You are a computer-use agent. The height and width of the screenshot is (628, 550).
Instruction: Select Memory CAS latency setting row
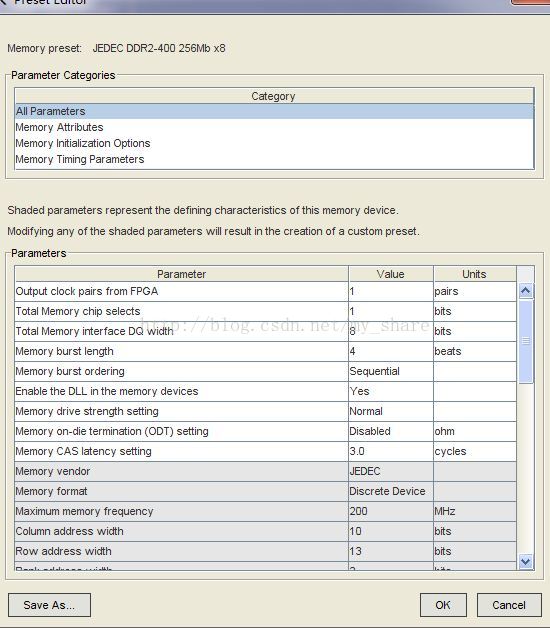(181, 452)
